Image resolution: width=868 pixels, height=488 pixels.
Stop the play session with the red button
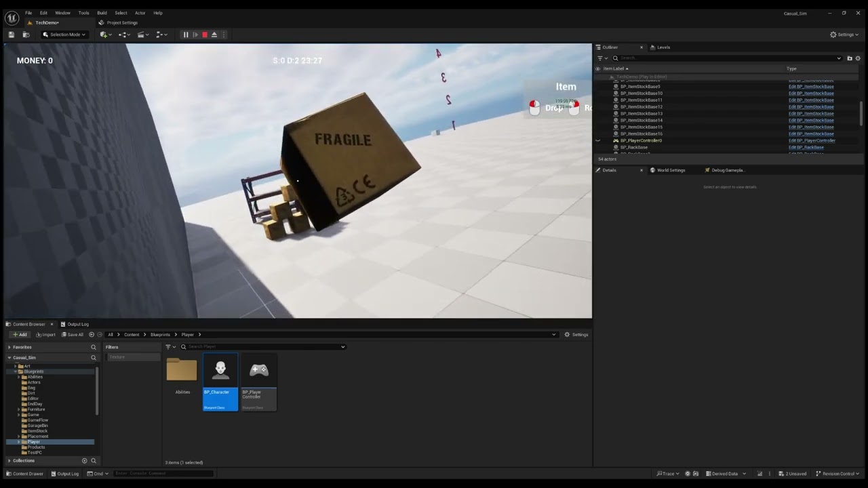[x=205, y=35]
